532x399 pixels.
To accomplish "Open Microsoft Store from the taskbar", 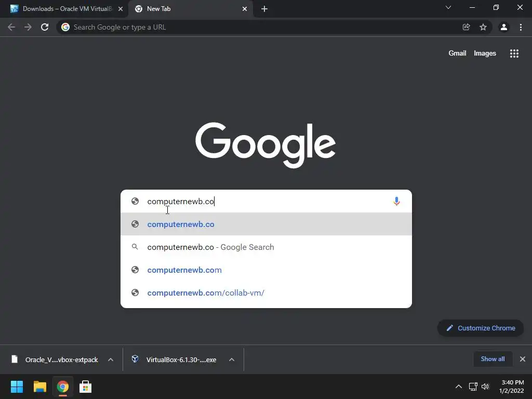I will coord(86,387).
